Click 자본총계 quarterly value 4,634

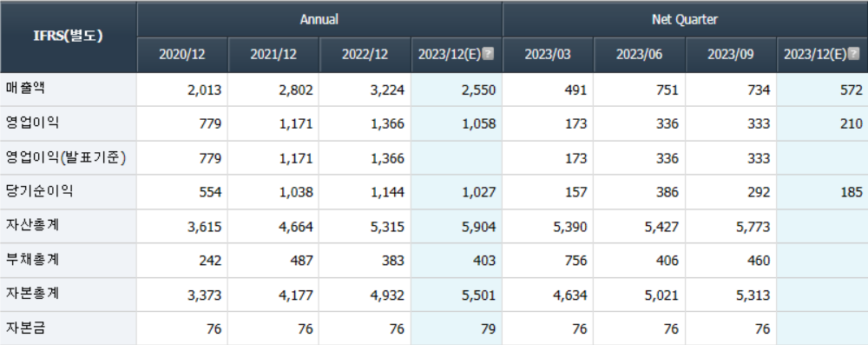570,295
